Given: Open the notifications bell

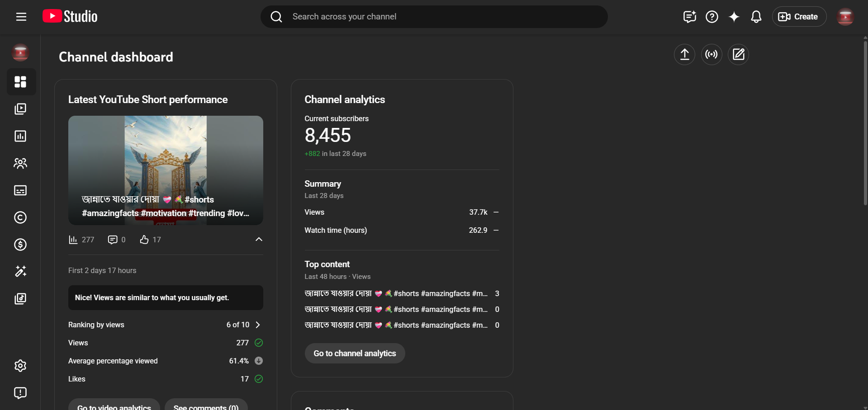Looking at the screenshot, I should coord(756,17).
